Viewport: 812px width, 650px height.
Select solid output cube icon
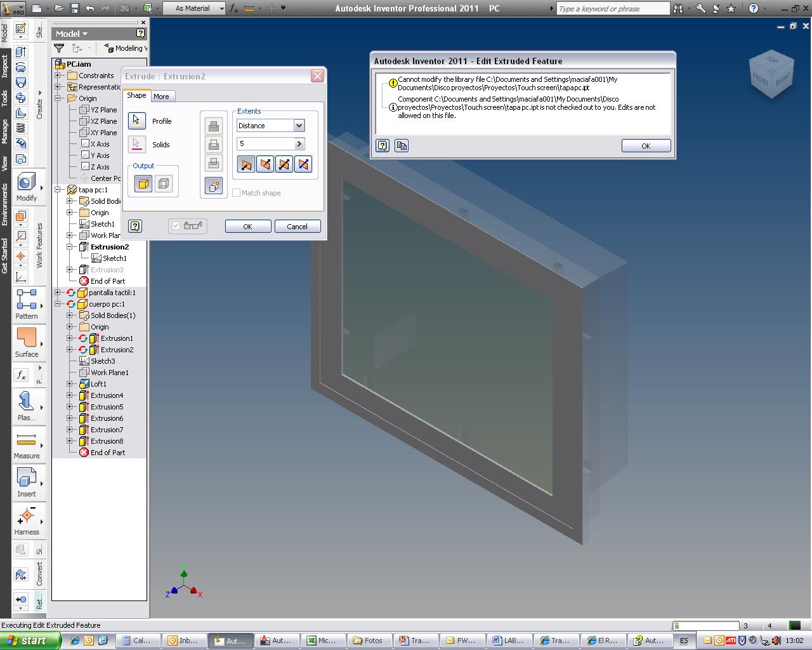tap(143, 184)
